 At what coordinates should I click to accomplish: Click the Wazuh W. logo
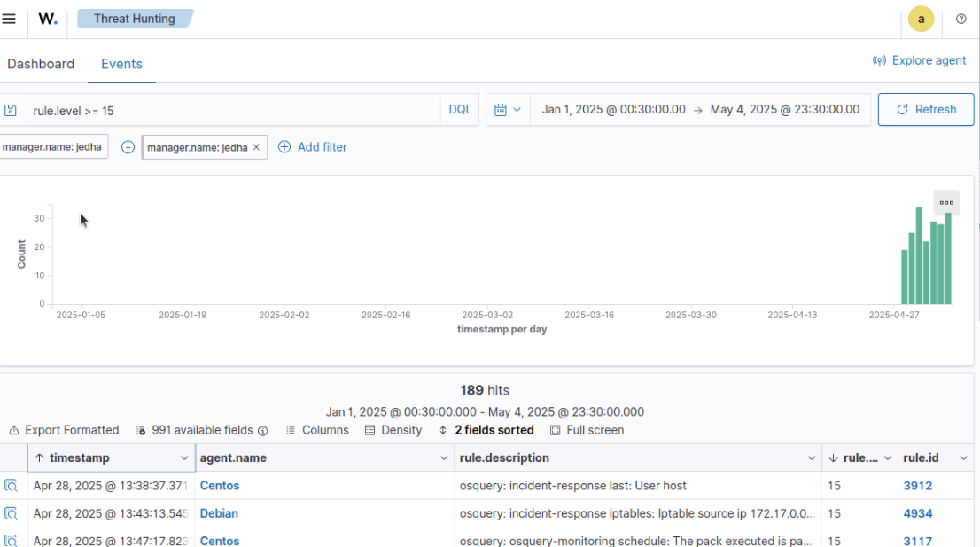click(48, 19)
